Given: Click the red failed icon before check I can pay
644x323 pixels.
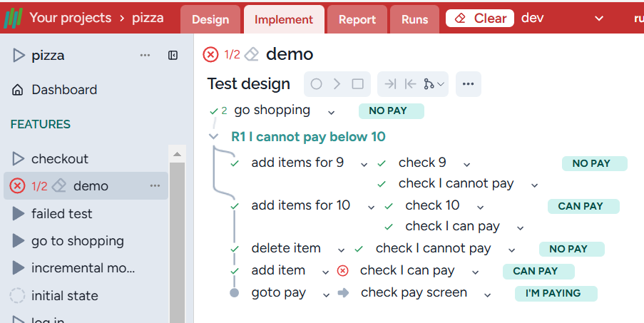Looking at the screenshot, I should click(343, 271).
